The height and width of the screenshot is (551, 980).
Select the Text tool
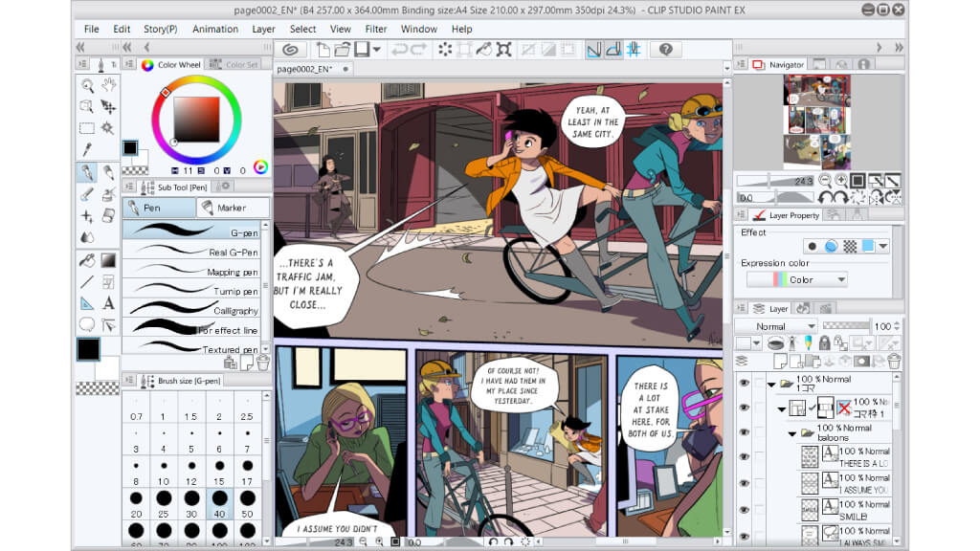pos(108,303)
